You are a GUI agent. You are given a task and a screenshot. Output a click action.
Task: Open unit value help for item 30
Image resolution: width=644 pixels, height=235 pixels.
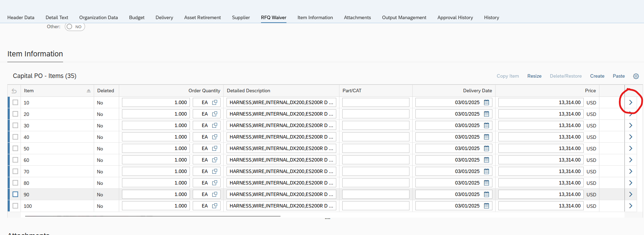(x=215, y=125)
